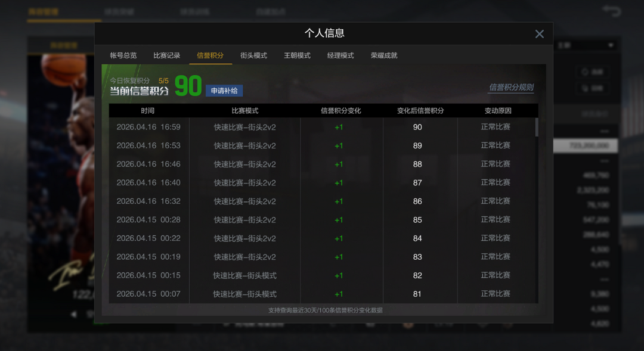Select the 2026.04.15 00:28 timestamp
The height and width of the screenshot is (351, 644).
click(x=148, y=220)
